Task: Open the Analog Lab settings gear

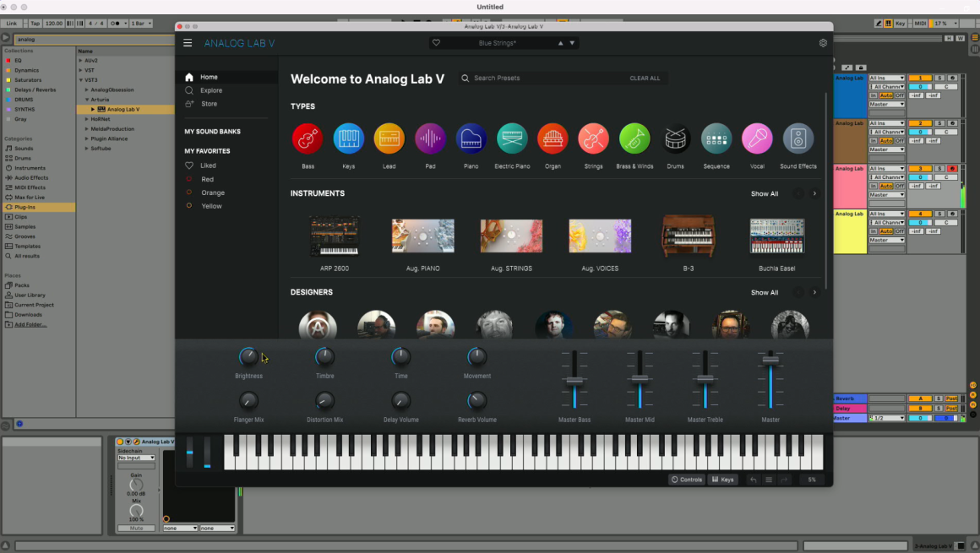Action: [x=823, y=43]
